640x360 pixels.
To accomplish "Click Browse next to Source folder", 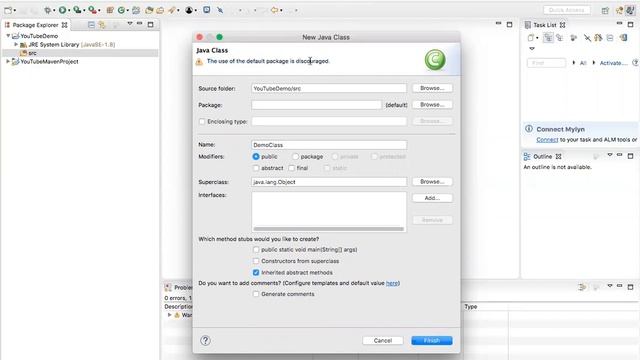I will (x=432, y=88).
